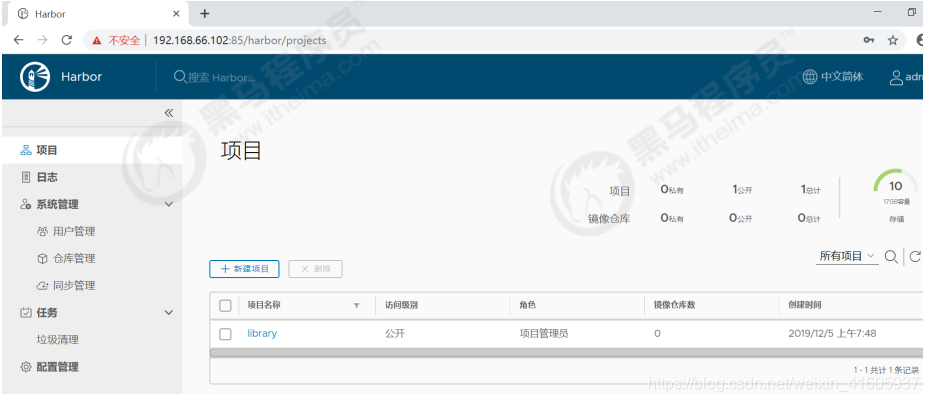Collapse the 任务 section chevron
This screenshot has height=402, width=929.
(x=169, y=313)
